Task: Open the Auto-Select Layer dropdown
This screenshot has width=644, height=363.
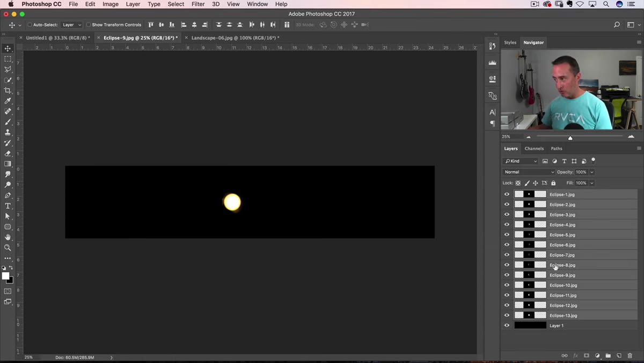Action: (x=71, y=25)
